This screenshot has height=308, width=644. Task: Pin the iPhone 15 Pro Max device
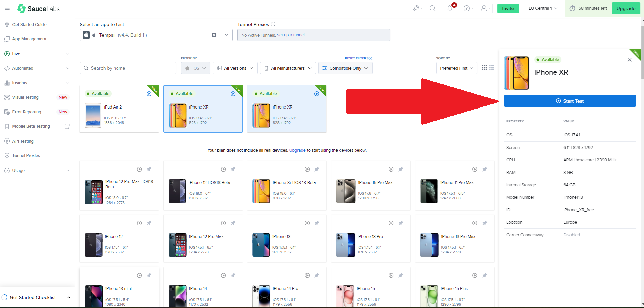tap(401, 169)
